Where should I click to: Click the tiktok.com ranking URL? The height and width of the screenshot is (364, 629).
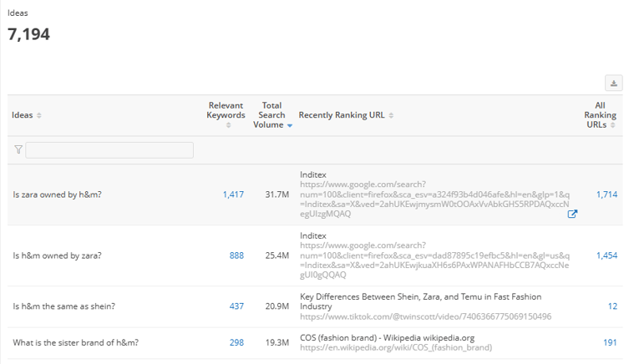[426, 316]
